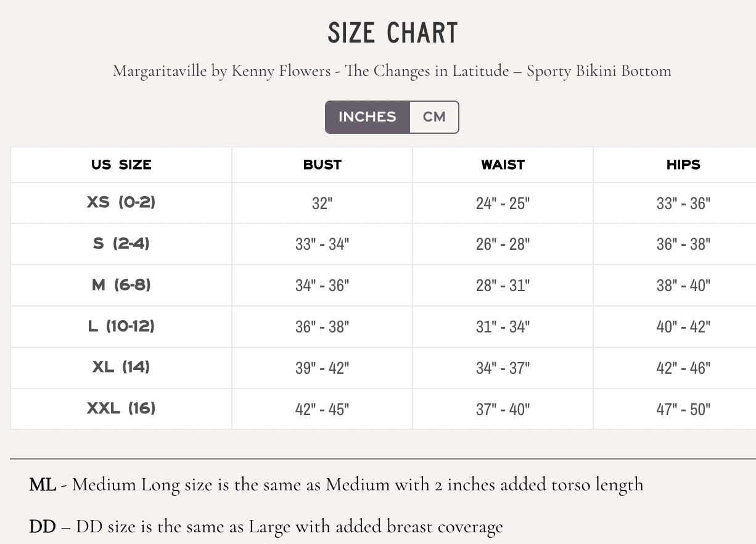Screen dimensions: 756x544
Task: Click the SIZE CHART heading
Action: (392, 32)
